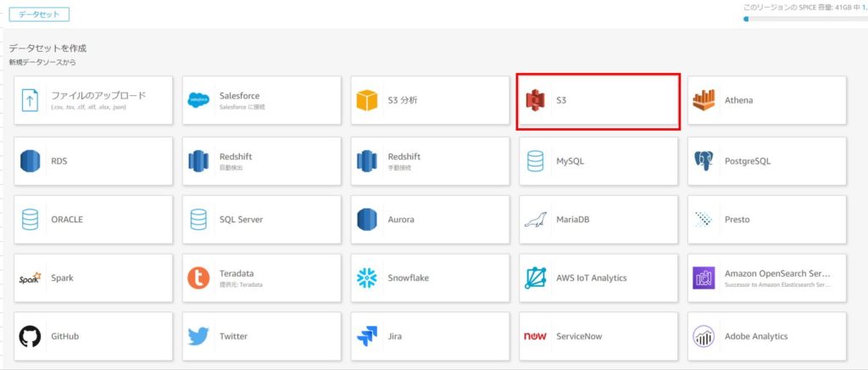Screen dimensions: 868x370
Task: Click the purple OpenSearch Service icon
Action: [704, 278]
